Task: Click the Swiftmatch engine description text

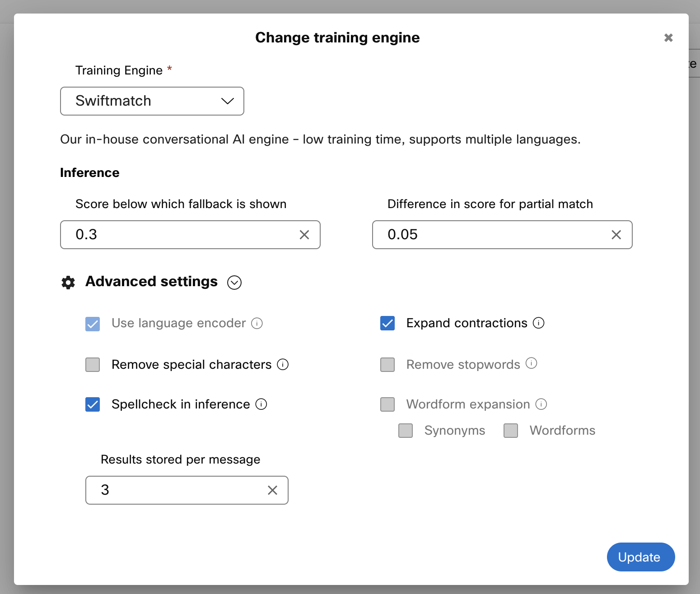Action: [x=321, y=139]
